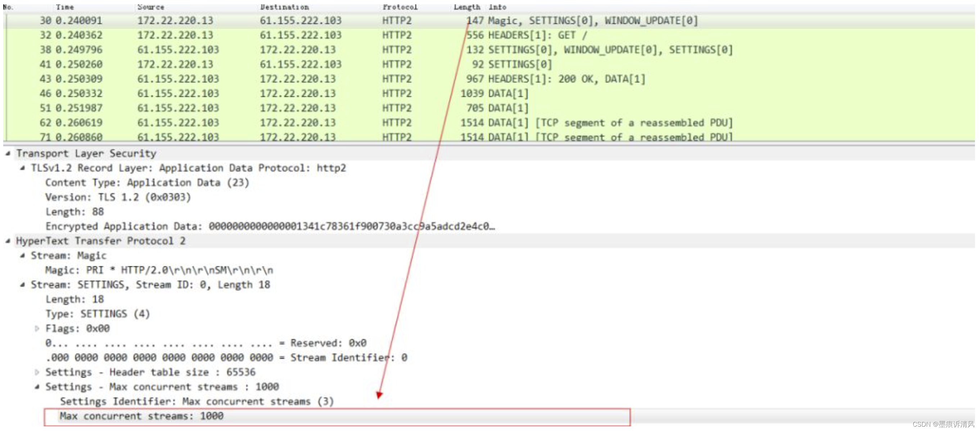Expand the Flags: 0x00 node

tap(37, 329)
